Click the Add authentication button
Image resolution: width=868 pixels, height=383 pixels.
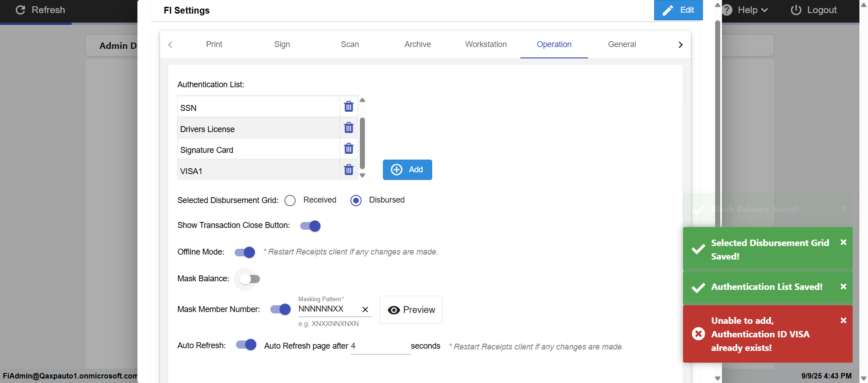[x=407, y=170]
